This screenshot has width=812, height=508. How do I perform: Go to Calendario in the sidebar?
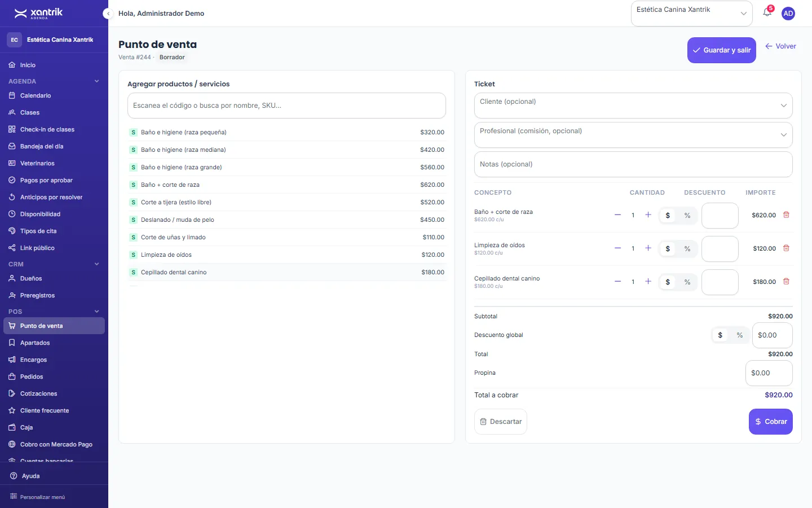54,95
